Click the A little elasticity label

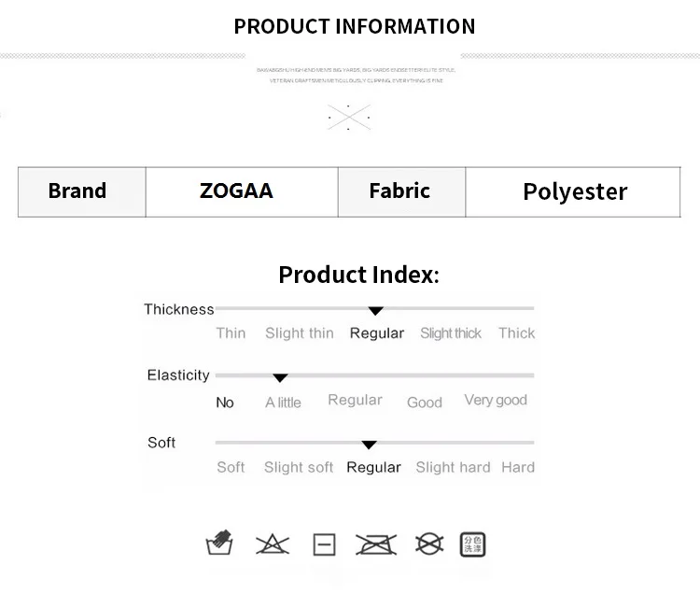(x=283, y=402)
